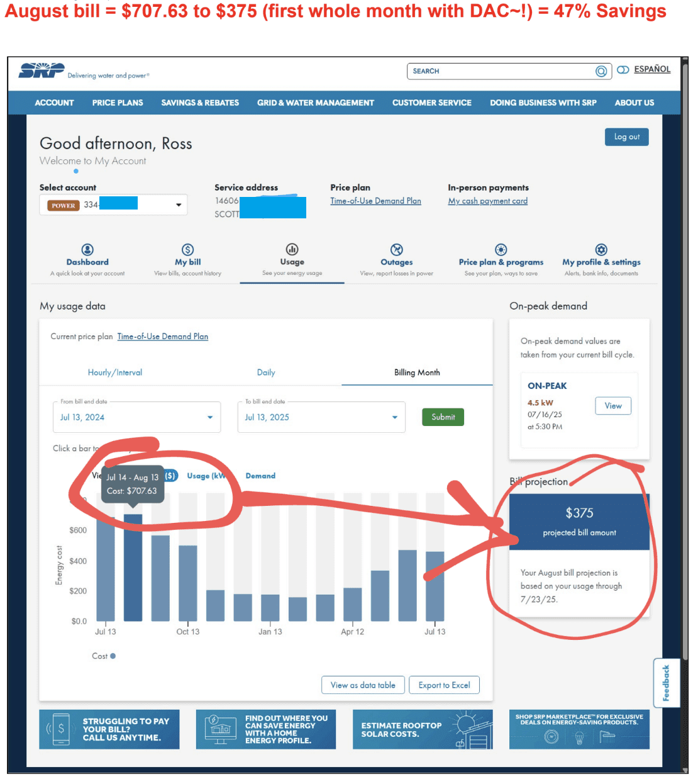698x784 pixels.
Task: Open the My cash payment card link
Action: click(488, 201)
